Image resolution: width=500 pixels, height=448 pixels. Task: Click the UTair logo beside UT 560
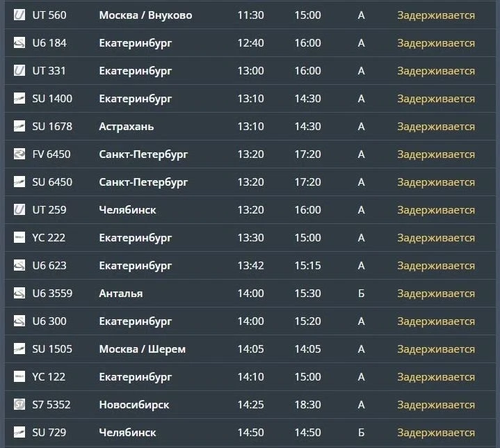[x=19, y=15]
